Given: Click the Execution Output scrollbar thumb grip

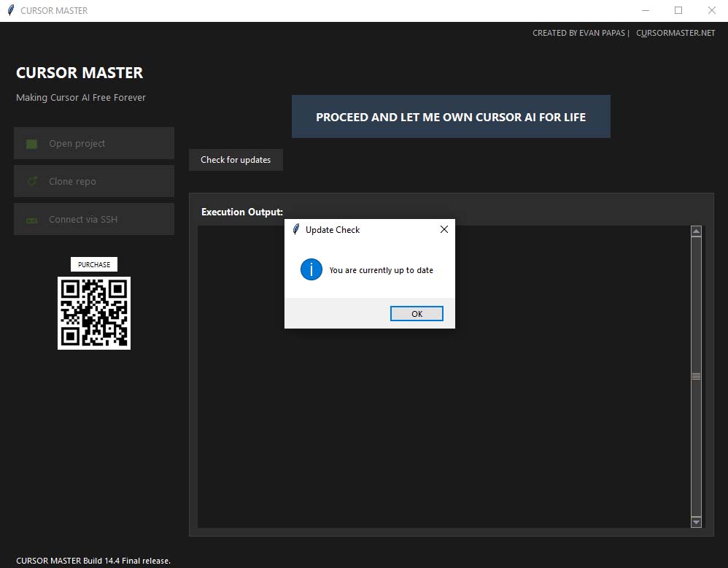Looking at the screenshot, I should [696, 377].
